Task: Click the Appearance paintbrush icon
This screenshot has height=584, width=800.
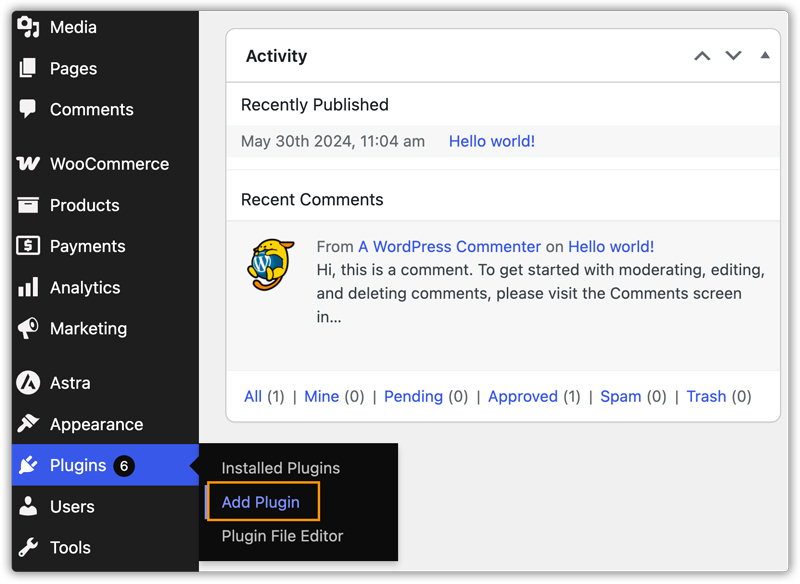Action: [28, 423]
